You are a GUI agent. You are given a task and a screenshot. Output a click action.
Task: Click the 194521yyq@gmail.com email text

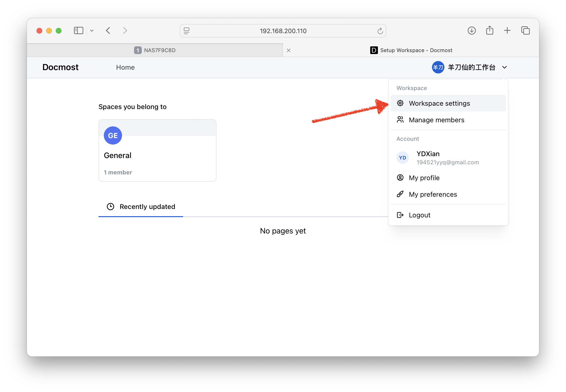coord(448,162)
